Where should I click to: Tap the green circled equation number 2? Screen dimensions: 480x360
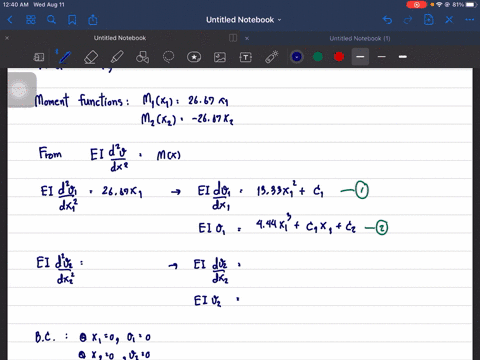pos(382,228)
